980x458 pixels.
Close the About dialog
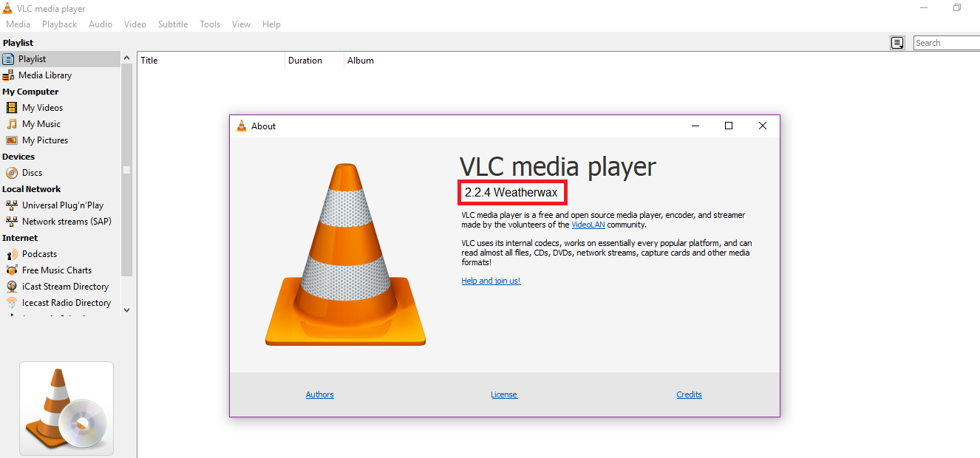[x=763, y=126]
